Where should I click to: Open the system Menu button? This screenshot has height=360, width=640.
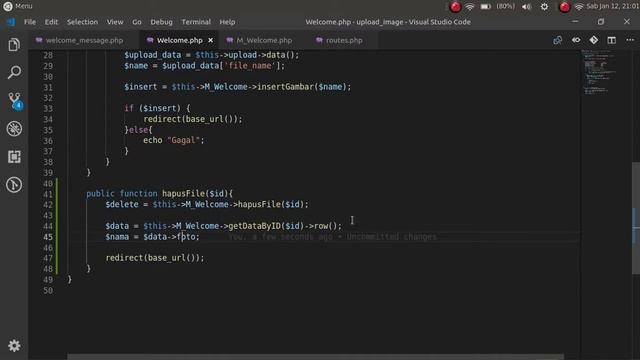(17, 6)
